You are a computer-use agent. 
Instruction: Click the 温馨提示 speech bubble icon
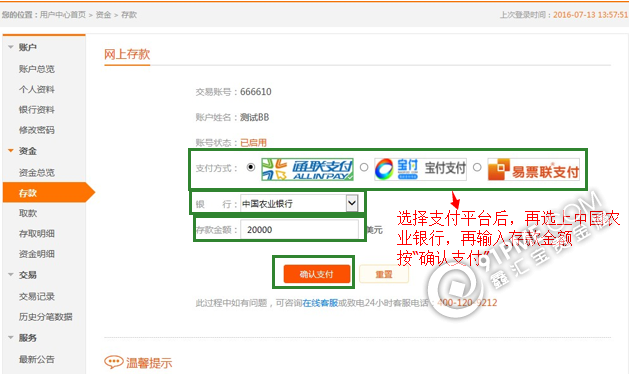tap(114, 362)
